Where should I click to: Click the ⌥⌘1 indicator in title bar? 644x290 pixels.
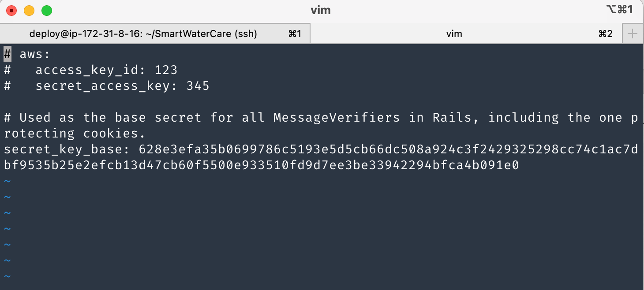(x=620, y=10)
